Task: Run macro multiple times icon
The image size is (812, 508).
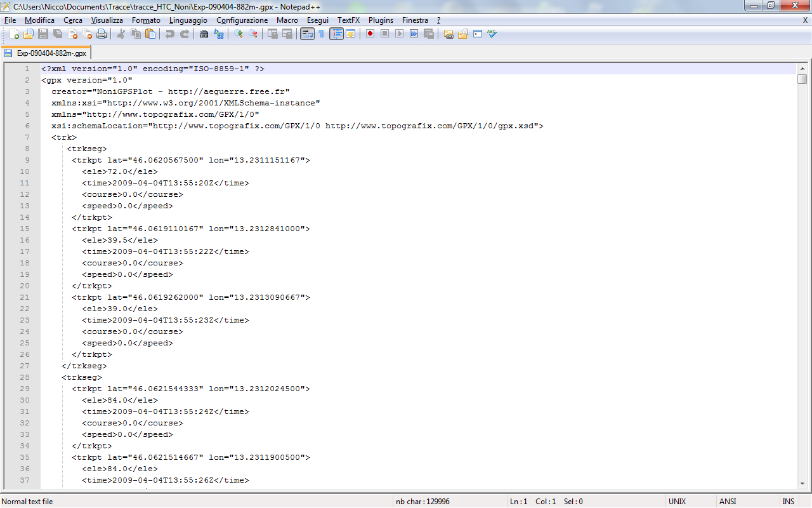Action: [x=414, y=34]
